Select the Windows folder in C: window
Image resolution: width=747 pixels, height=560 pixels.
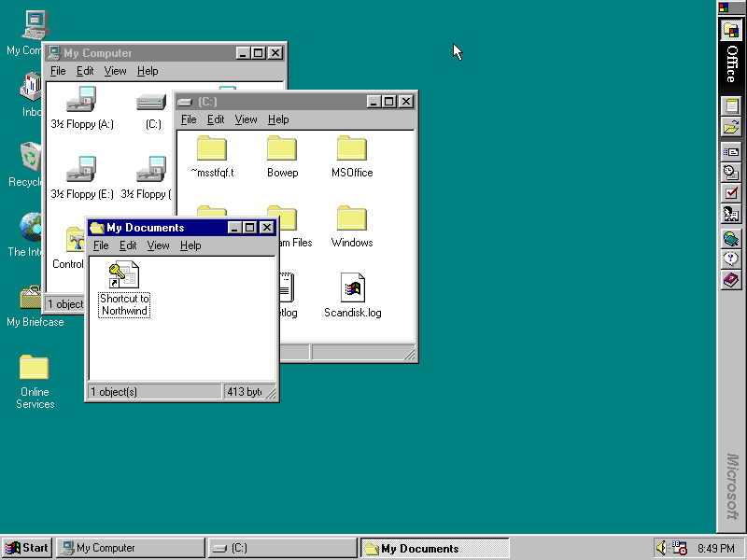tap(352, 227)
